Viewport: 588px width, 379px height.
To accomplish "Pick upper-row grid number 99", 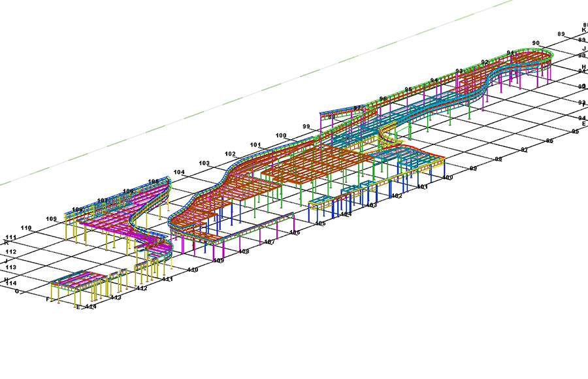I will pyautogui.click(x=306, y=127).
